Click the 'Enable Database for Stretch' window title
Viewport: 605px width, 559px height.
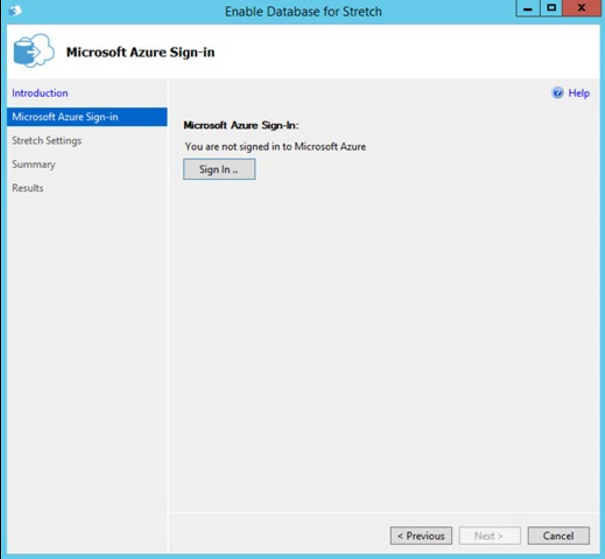(x=303, y=12)
